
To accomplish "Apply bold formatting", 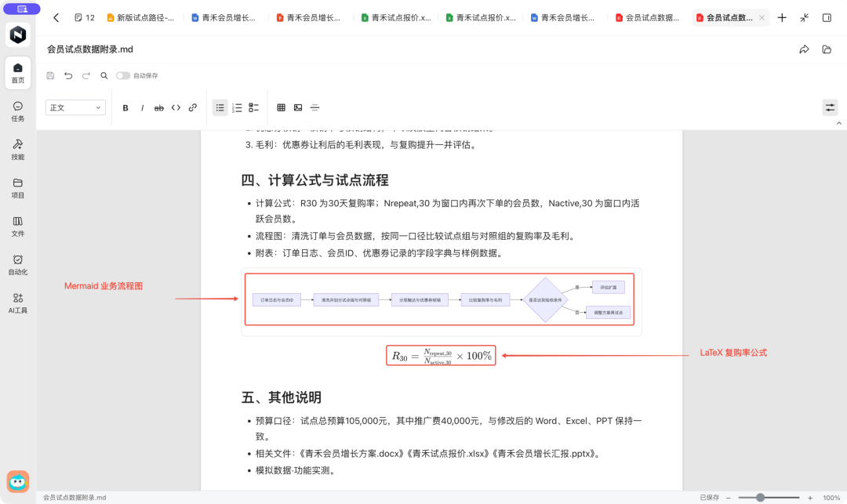I will click(x=125, y=108).
